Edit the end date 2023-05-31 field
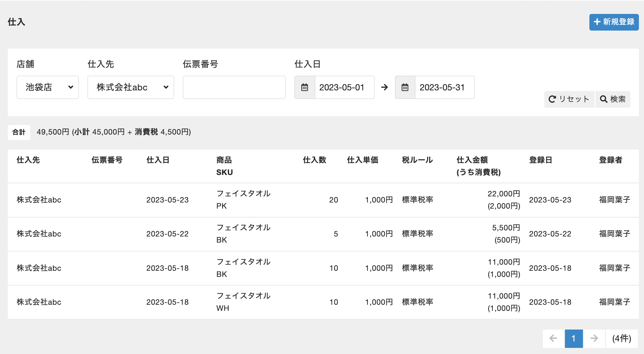The image size is (644, 354). click(444, 87)
